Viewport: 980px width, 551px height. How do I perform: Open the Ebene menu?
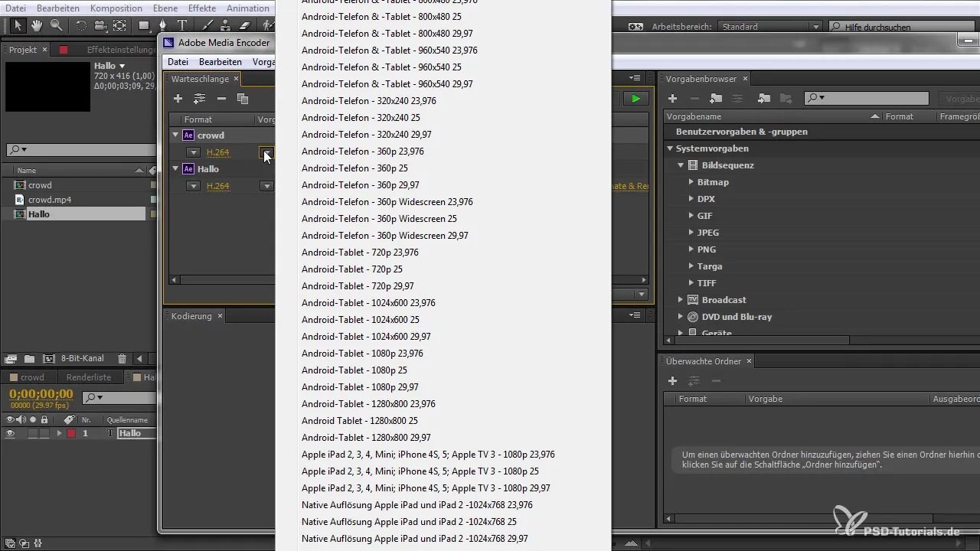(x=165, y=8)
